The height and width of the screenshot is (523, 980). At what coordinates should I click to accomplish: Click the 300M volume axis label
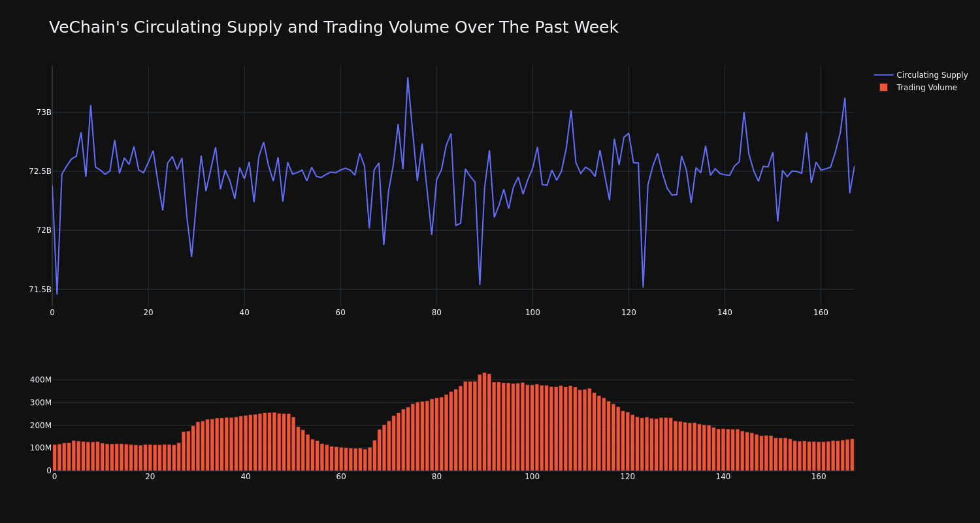tap(41, 403)
